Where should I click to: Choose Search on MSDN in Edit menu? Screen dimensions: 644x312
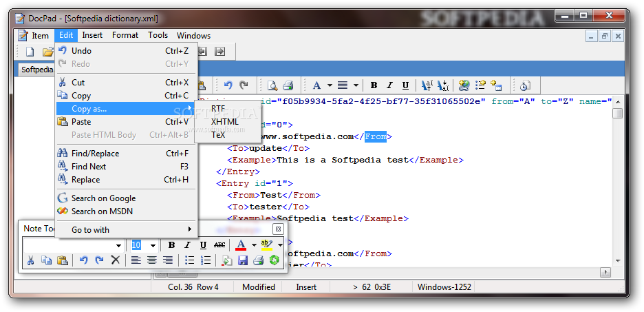(126, 211)
